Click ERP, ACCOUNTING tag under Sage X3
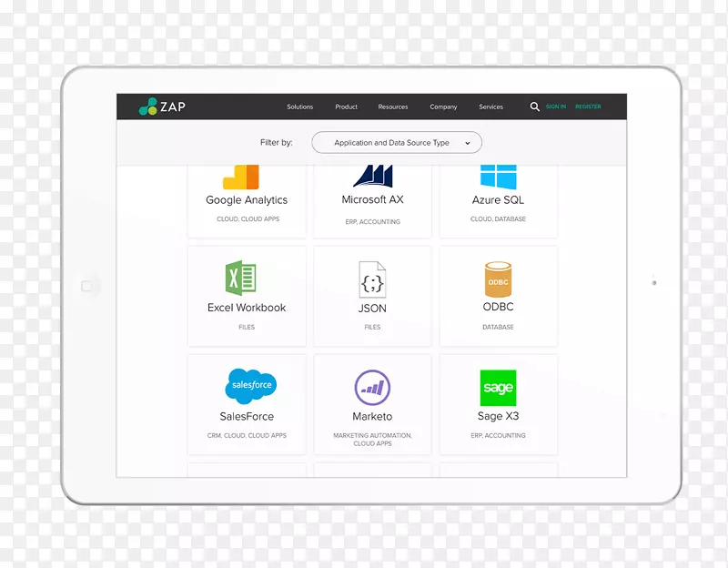This screenshot has width=728, height=568. coord(498,436)
